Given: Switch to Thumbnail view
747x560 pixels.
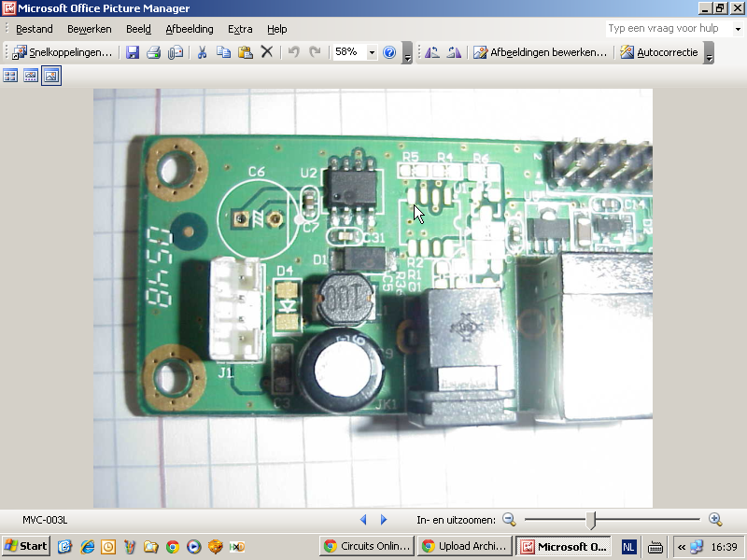Looking at the screenshot, I should 11,76.
